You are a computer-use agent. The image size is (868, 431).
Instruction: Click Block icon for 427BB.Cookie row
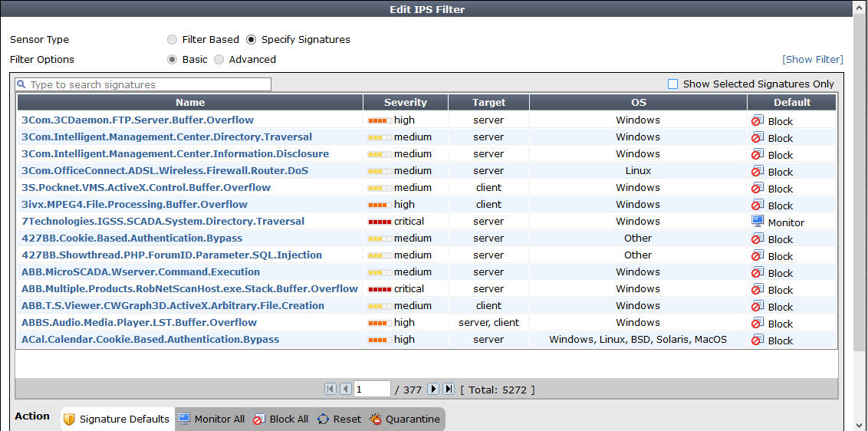758,239
